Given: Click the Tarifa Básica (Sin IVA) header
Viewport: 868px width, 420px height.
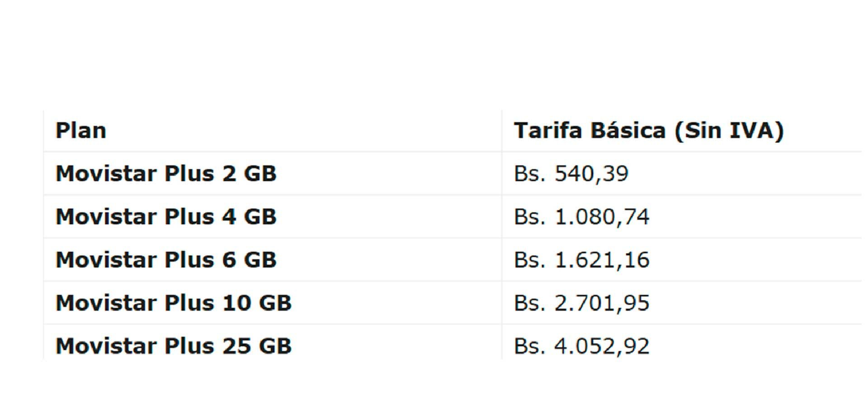Looking at the screenshot, I should point(648,131).
